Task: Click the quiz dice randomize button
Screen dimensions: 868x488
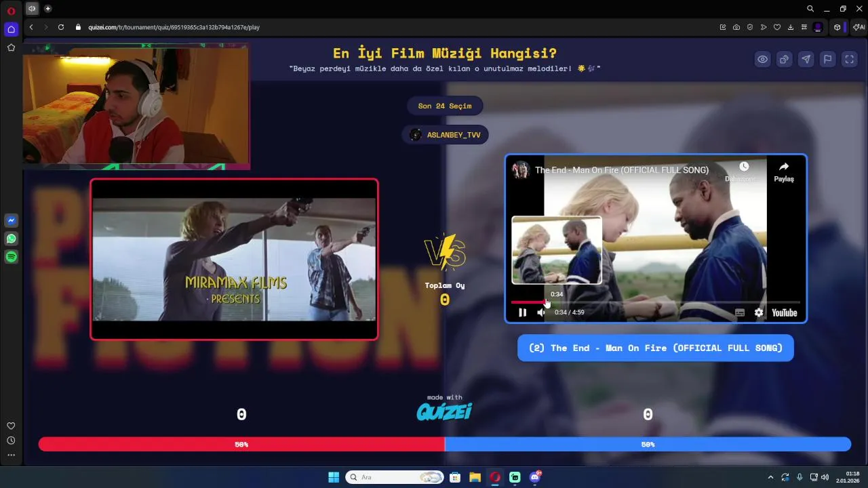Action: tap(784, 59)
